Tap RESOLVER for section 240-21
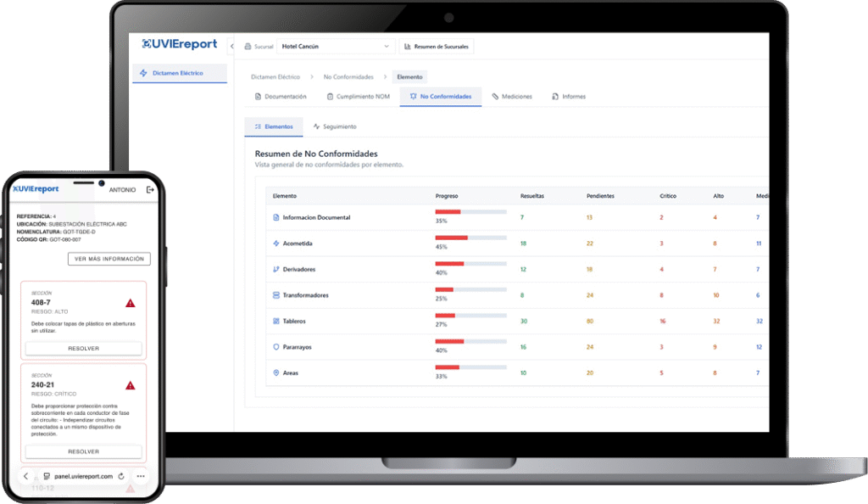This screenshot has height=504, width=868. pos(83,451)
